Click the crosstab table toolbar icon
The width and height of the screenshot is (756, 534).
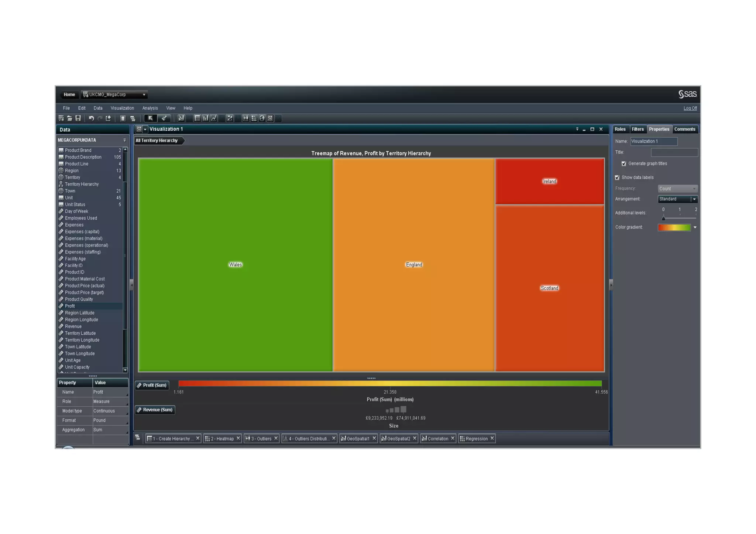197,118
